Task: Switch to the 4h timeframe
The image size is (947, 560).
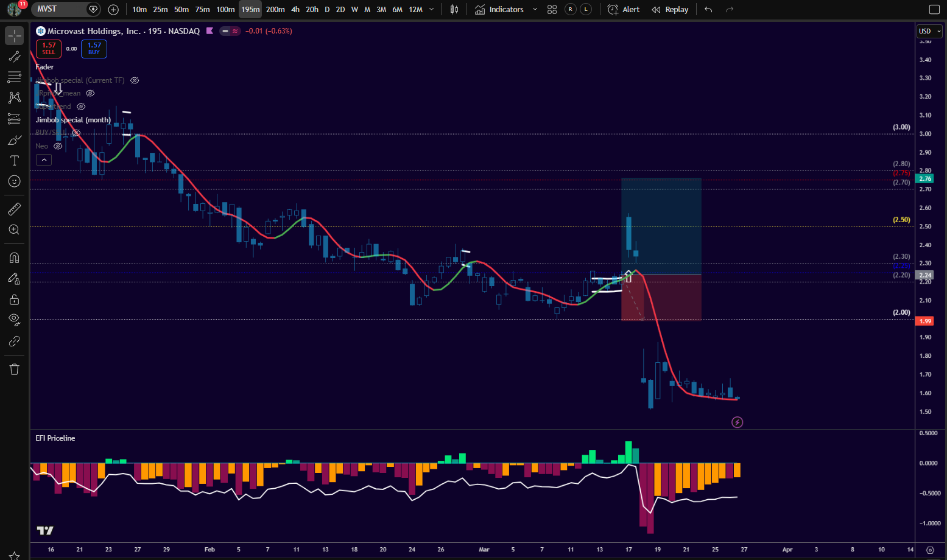Action: tap(295, 9)
